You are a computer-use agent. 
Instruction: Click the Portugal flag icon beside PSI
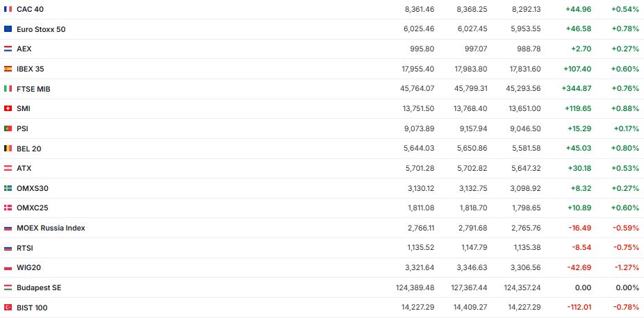[8, 128]
